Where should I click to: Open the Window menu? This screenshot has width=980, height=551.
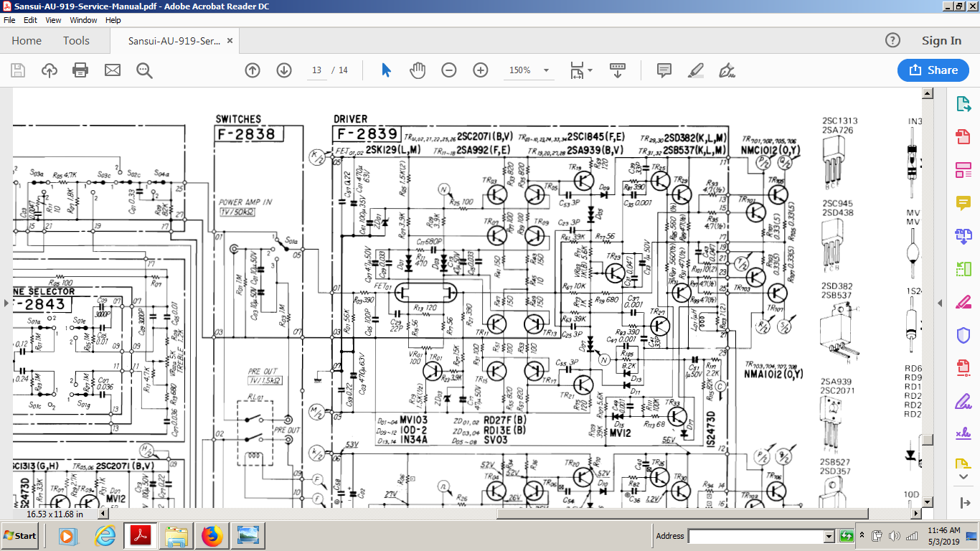tap(84, 20)
